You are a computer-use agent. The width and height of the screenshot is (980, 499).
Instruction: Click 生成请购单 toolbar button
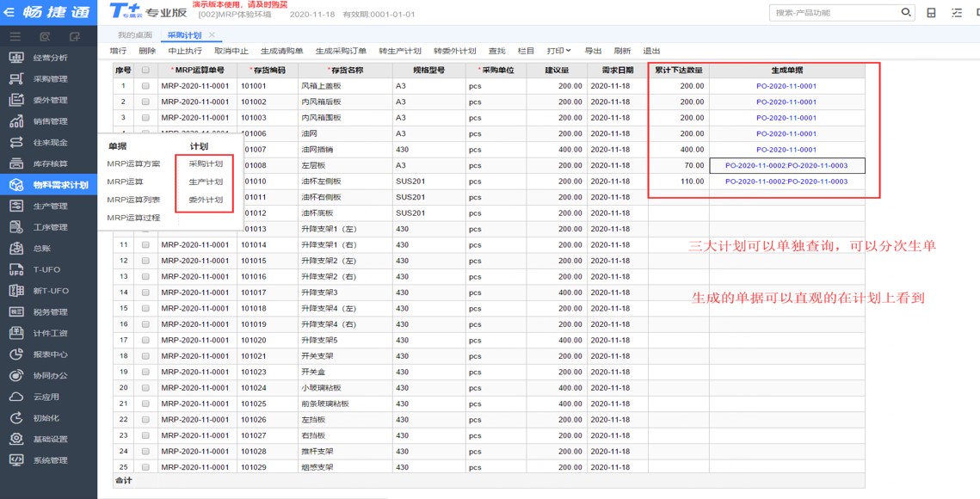(x=282, y=51)
